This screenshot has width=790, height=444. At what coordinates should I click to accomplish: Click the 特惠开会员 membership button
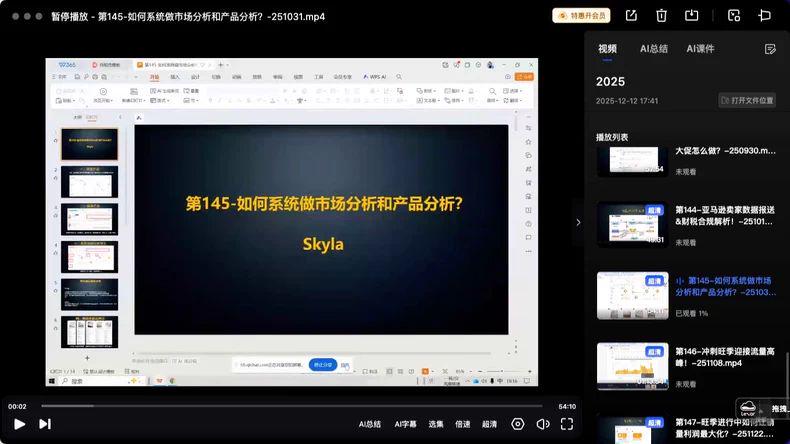click(x=581, y=16)
